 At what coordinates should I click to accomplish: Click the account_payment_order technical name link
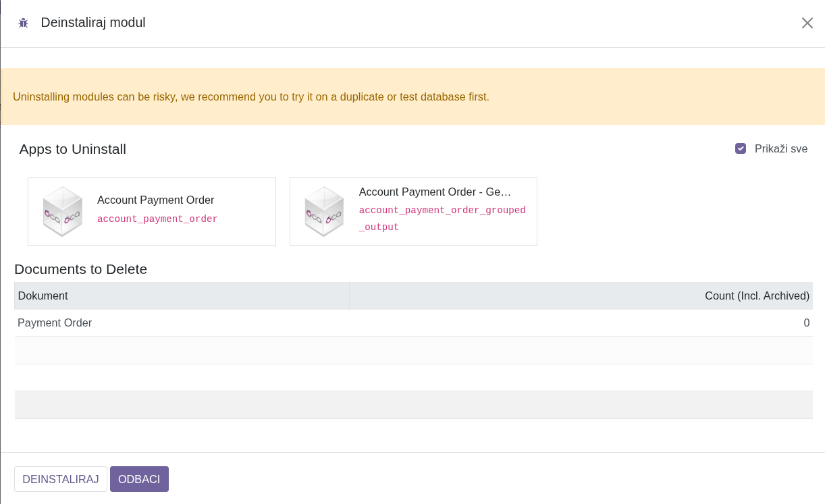(157, 219)
